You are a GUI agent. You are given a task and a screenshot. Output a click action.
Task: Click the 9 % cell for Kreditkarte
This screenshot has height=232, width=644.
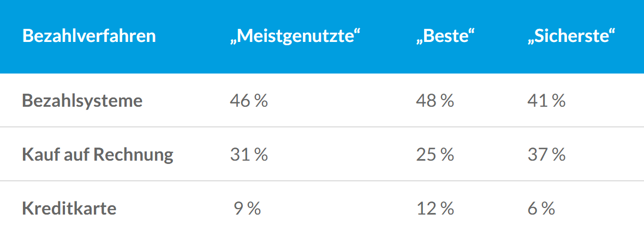(x=247, y=209)
